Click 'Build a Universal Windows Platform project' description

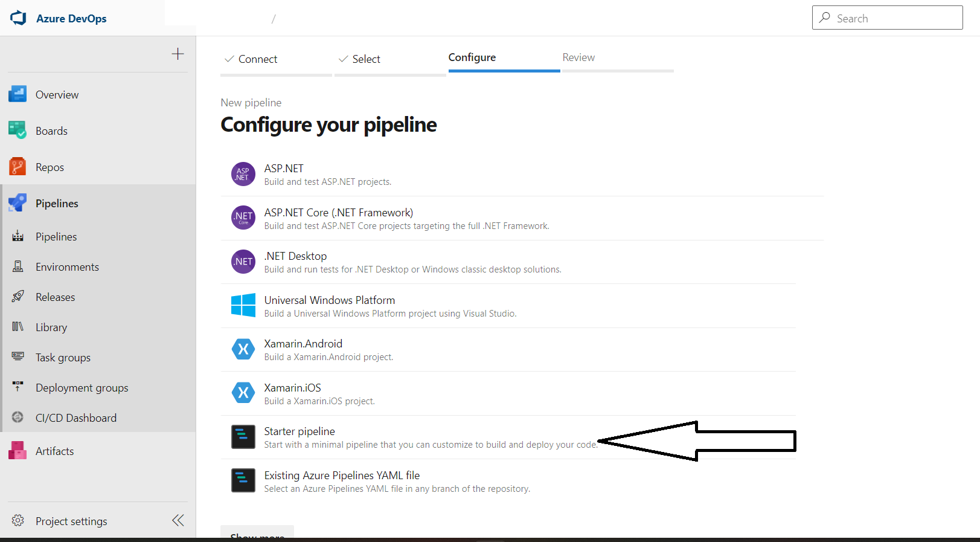click(x=390, y=314)
